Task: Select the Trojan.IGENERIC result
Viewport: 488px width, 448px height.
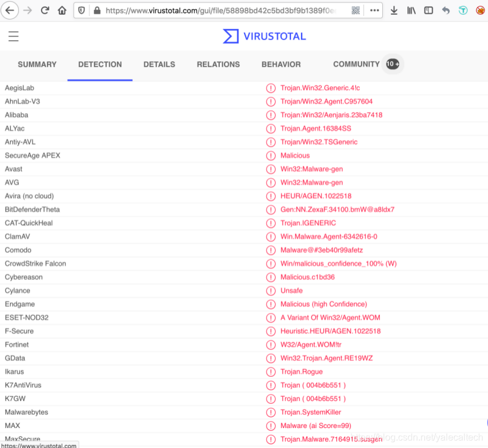Action: (x=308, y=223)
